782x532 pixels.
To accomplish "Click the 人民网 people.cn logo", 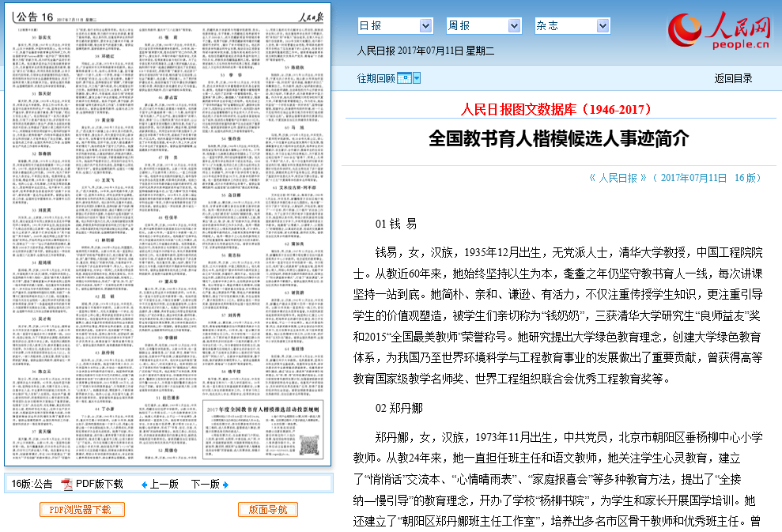I will tap(720, 30).
